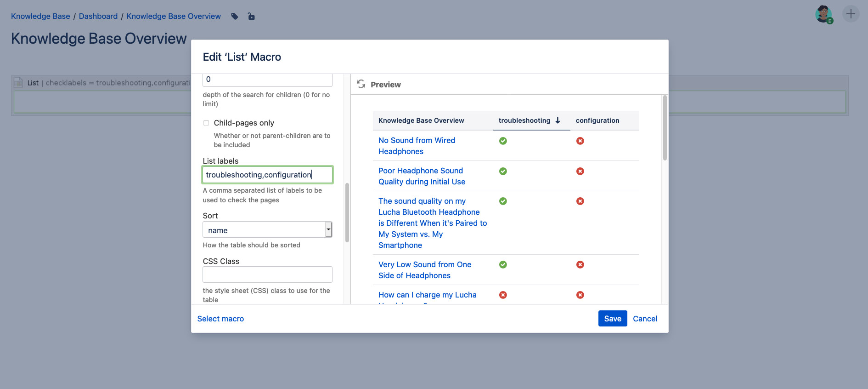Image resolution: width=868 pixels, height=389 pixels.
Task: Click troubleshooting sort arrow in table header
Action: tap(558, 120)
